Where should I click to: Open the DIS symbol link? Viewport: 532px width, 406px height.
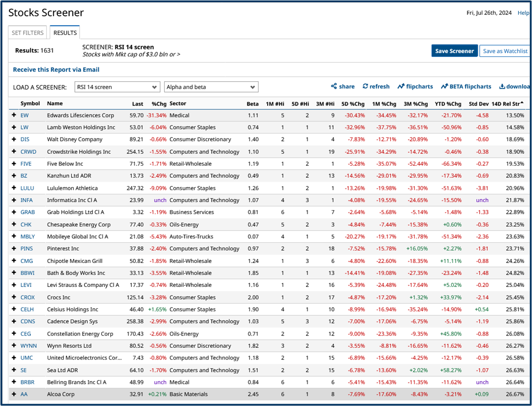[26, 139]
